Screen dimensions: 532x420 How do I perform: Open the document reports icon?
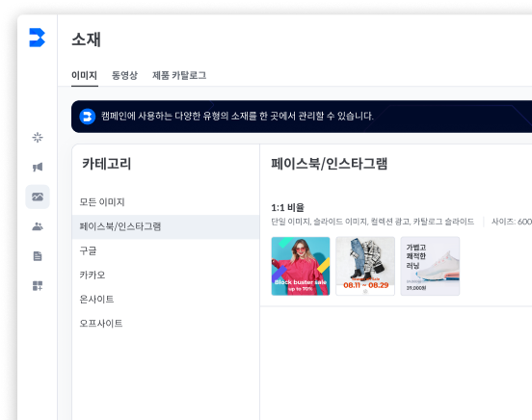38,256
